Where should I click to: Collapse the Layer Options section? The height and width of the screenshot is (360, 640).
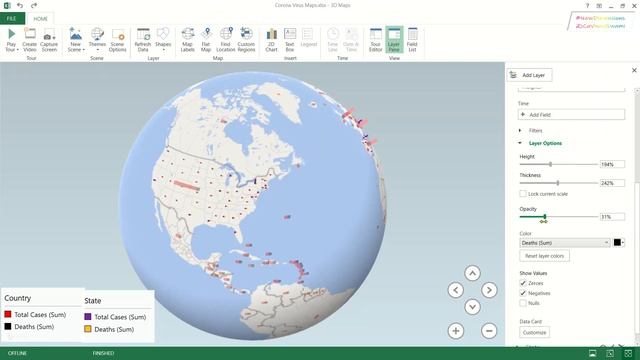point(520,143)
